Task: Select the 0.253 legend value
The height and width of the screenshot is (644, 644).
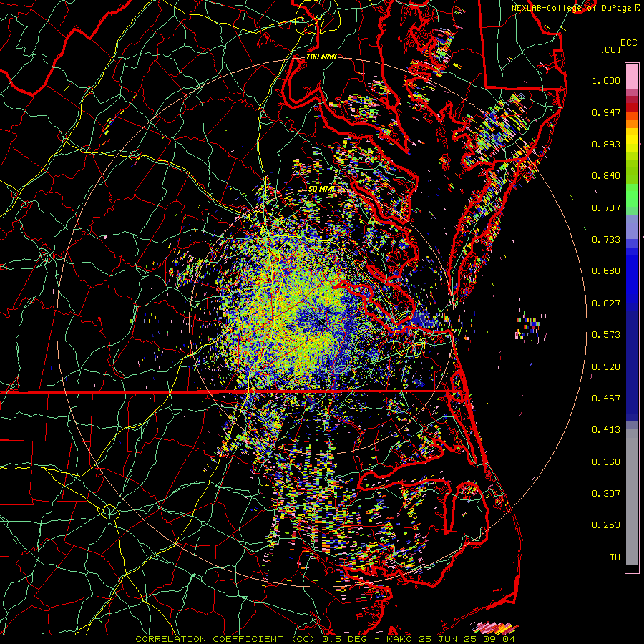Action: click(x=606, y=525)
